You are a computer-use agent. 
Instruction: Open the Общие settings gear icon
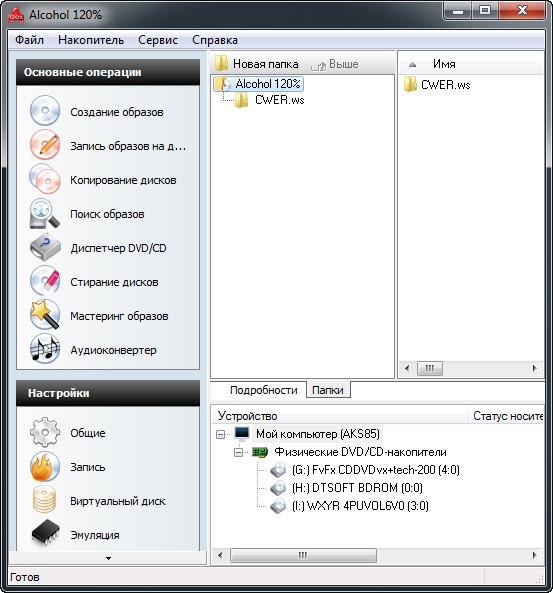(45, 432)
